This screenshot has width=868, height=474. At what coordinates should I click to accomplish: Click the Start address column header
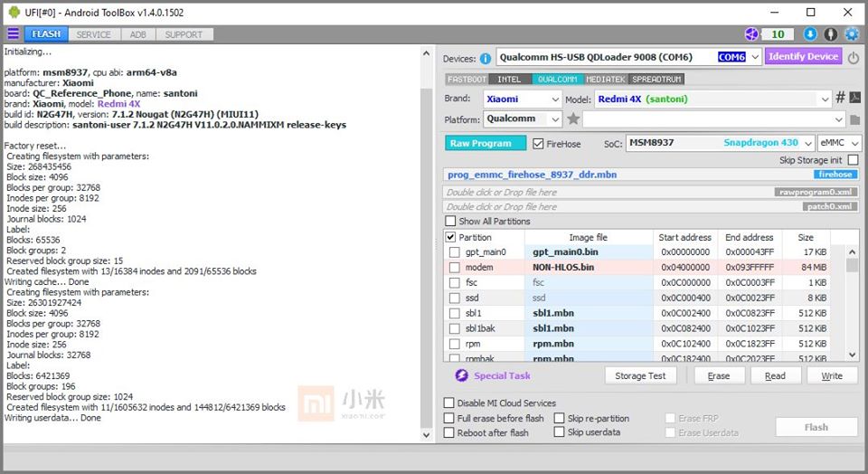click(x=685, y=237)
